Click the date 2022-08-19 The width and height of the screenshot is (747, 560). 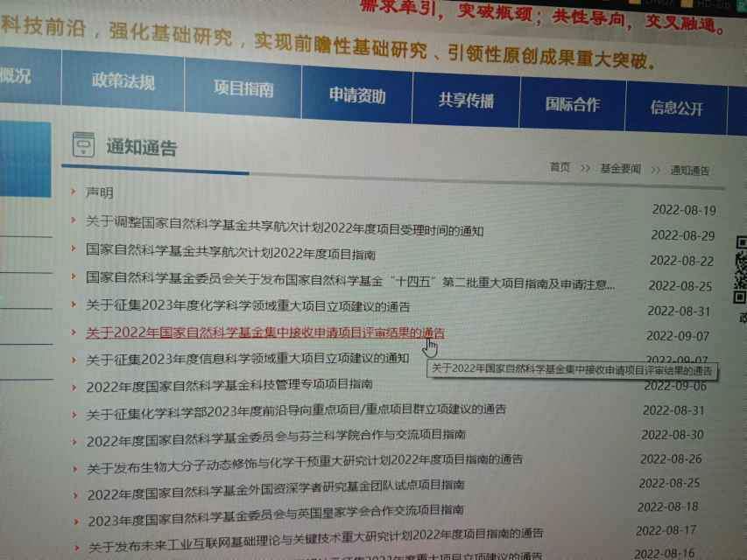pyautogui.click(x=684, y=210)
